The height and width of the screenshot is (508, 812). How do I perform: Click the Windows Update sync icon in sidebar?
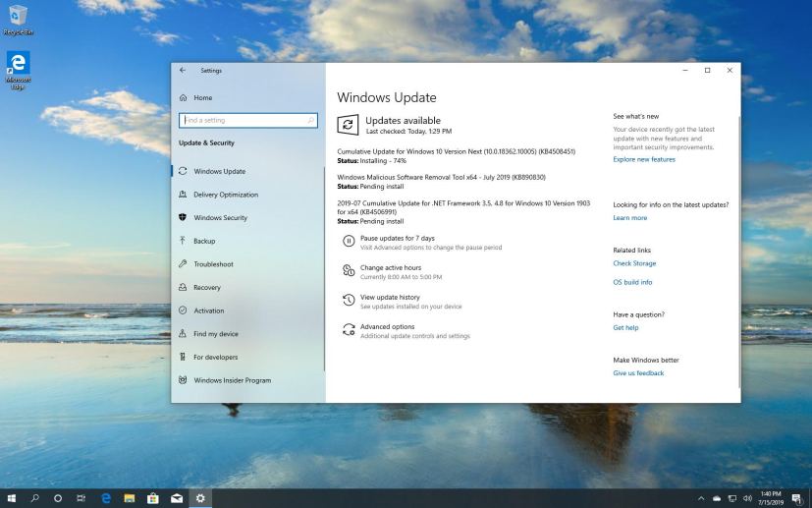point(183,171)
